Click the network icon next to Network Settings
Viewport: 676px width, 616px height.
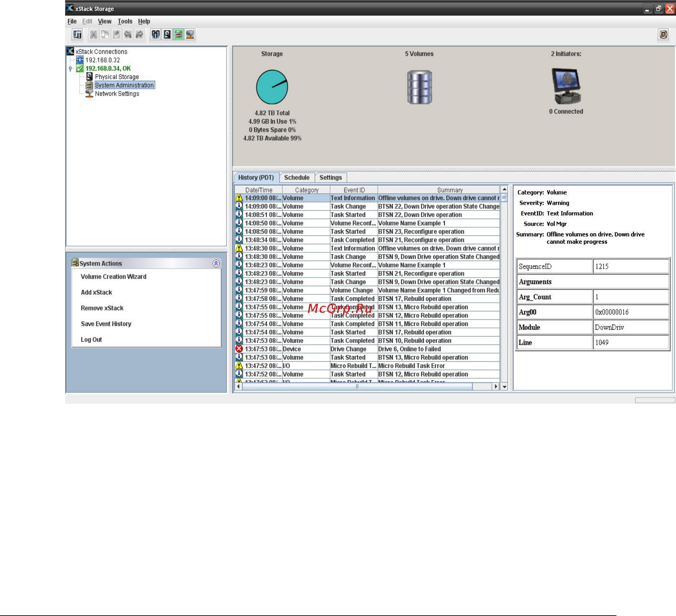[x=89, y=94]
